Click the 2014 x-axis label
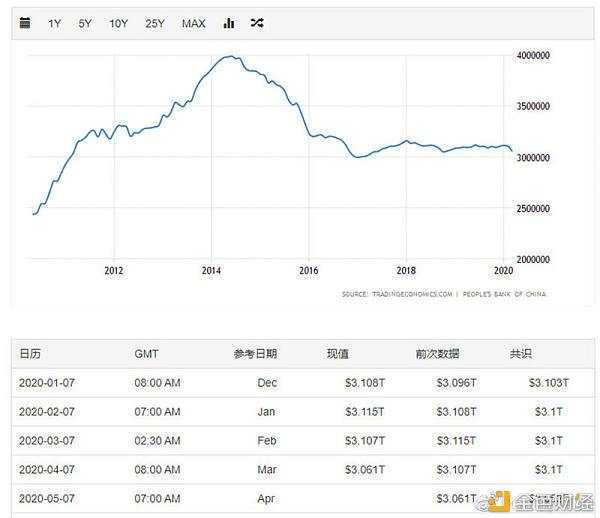 click(x=211, y=270)
